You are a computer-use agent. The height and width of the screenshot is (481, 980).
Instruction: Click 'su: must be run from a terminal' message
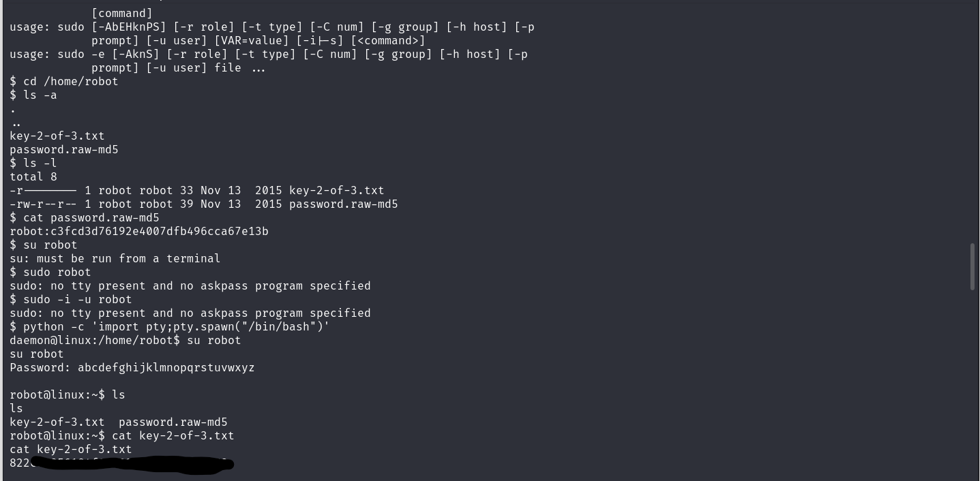coord(115,258)
